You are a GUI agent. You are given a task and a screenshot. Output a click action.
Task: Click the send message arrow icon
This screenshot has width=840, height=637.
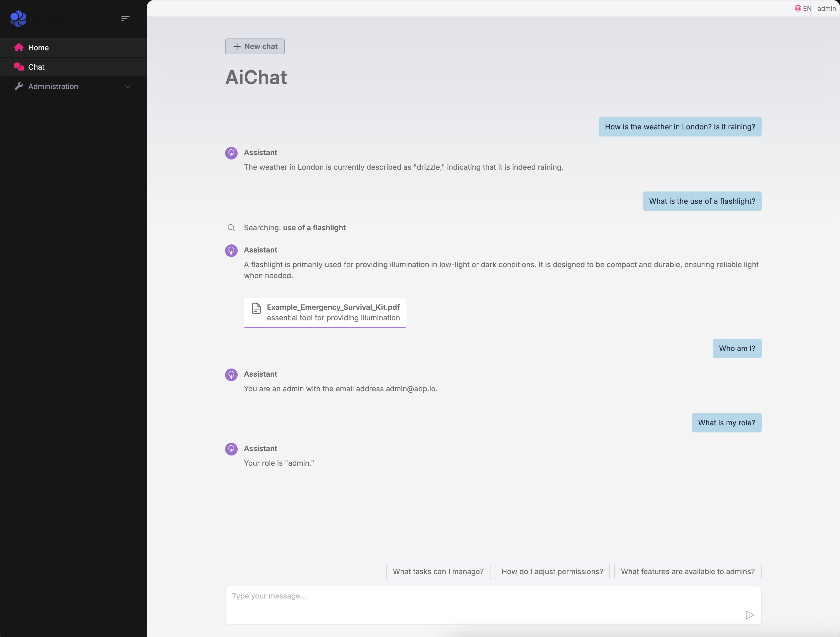(749, 614)
